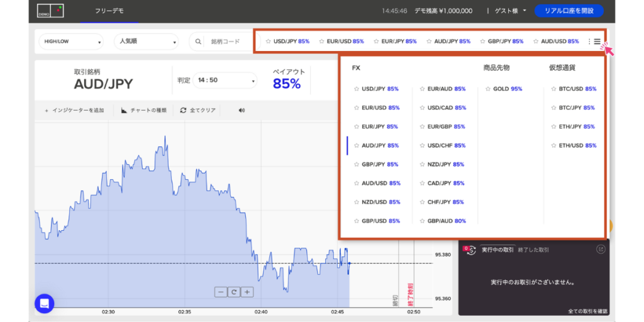The image size is (644, 322).
Task: Click the 銘柄コード search field
Action: click(226, 42)
